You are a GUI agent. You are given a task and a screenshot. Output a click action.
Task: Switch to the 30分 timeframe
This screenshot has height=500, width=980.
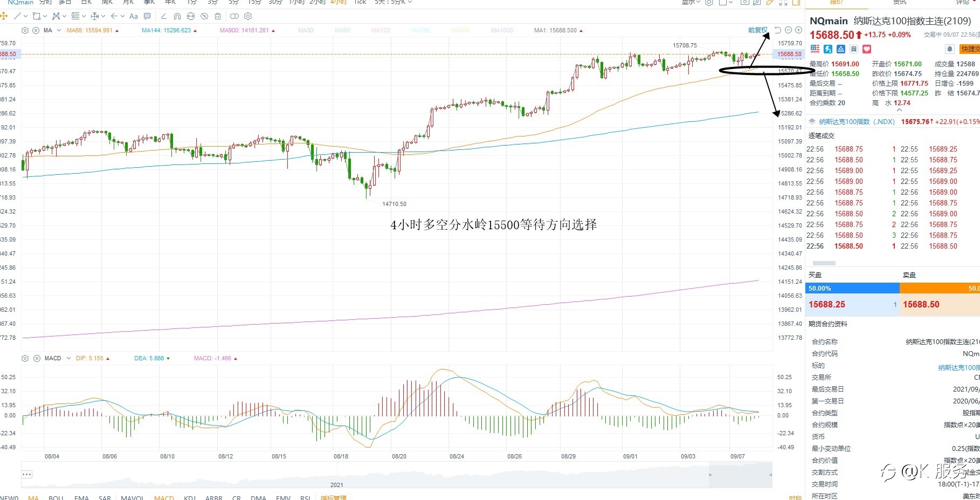coord(275,2)
